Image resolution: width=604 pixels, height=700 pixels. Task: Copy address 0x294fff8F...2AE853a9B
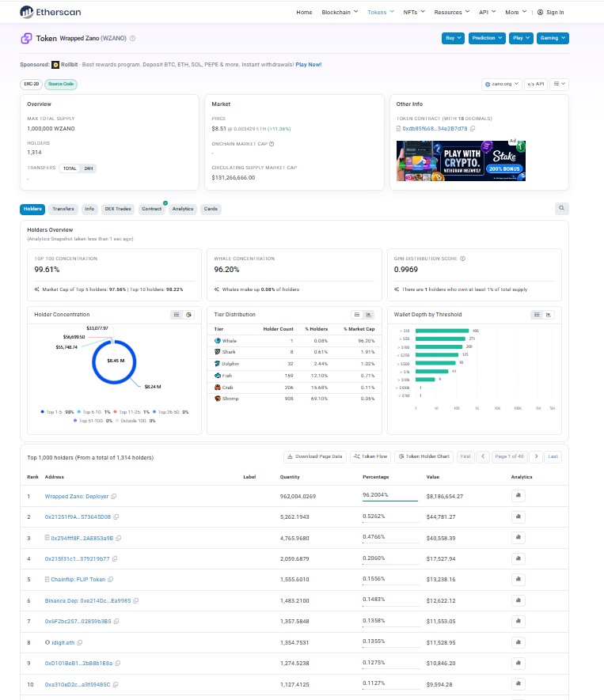pos(119,539)
